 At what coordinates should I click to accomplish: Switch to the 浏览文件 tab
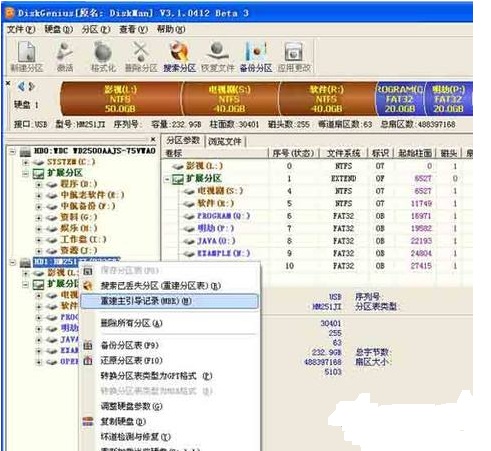(225, 141)
